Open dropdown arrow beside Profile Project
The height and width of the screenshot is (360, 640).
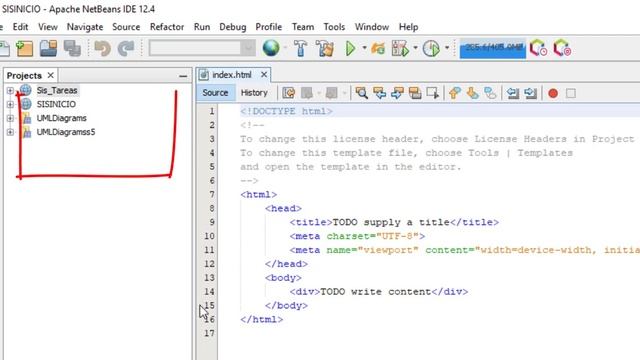click(416, 48)
